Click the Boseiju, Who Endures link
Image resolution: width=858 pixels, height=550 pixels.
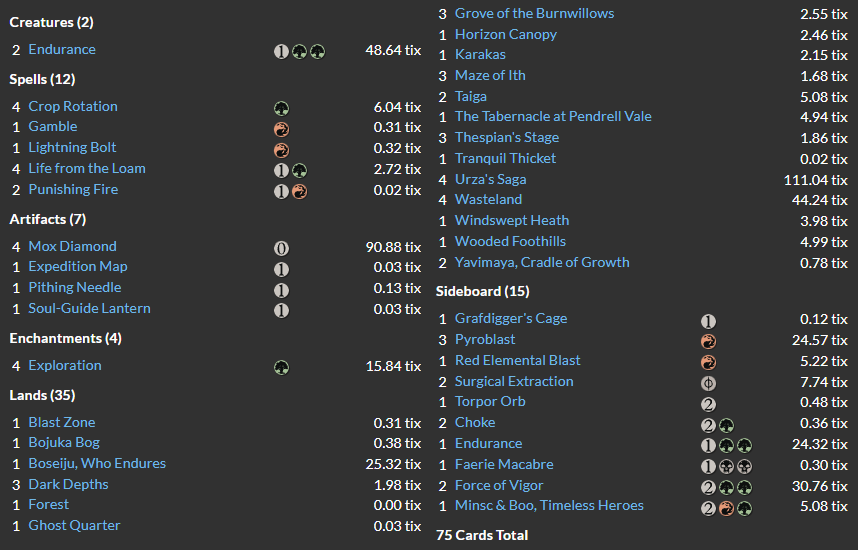point(97,463)
